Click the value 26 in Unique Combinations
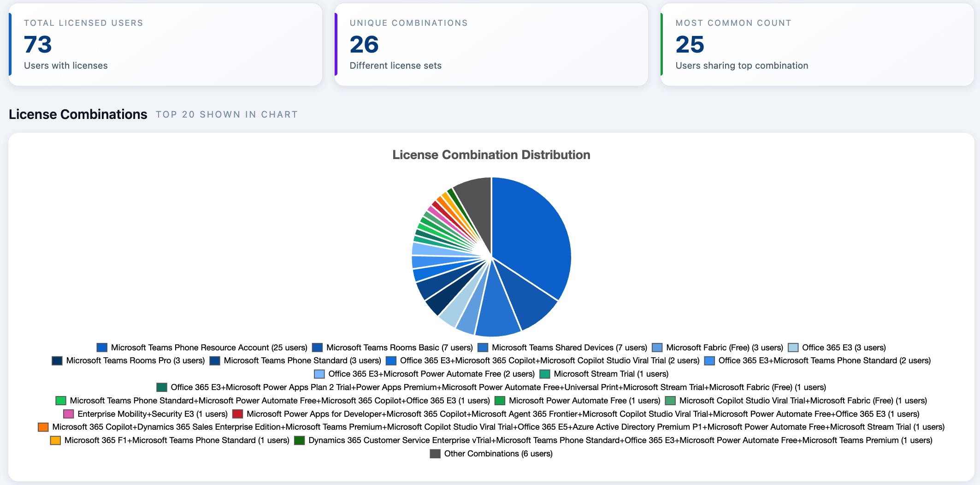Viewport: 980px width, 485px height. (x=364, y=44)
